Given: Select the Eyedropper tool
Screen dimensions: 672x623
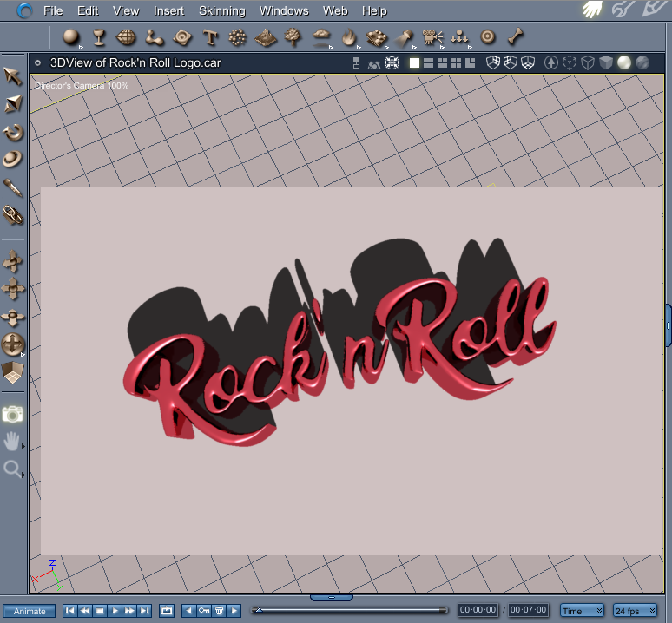Looking at the screenshot, I should pyautogui.click(x=13, y=187).
